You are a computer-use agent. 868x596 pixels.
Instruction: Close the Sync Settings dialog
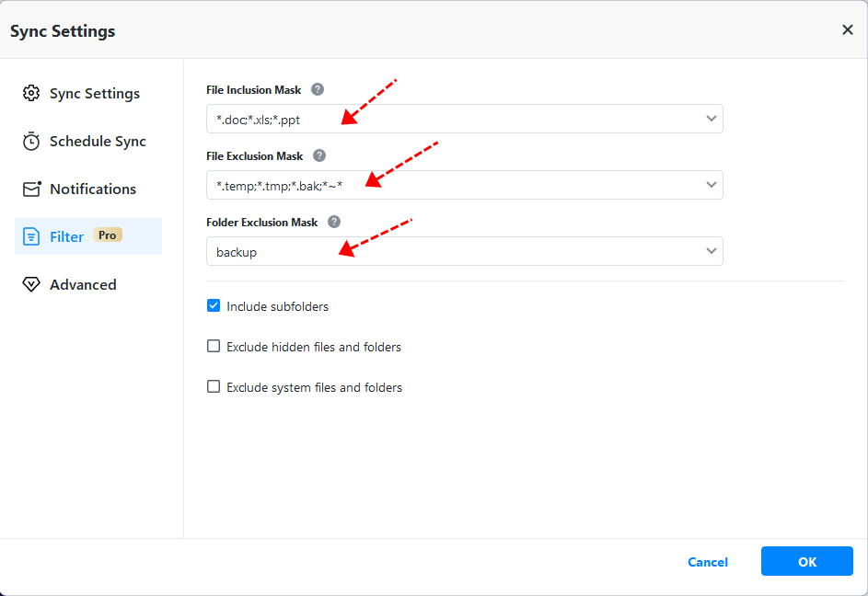click(x=847, y=30)
